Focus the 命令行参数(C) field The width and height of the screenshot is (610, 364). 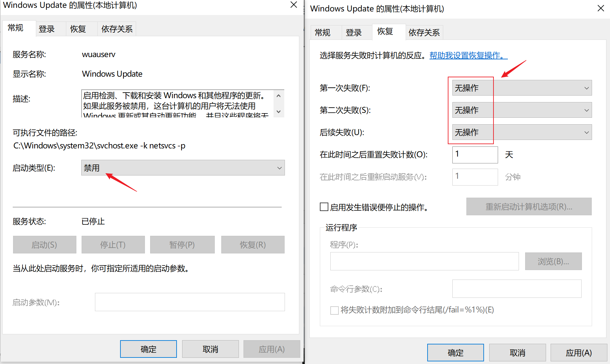(x=517, y=289)
